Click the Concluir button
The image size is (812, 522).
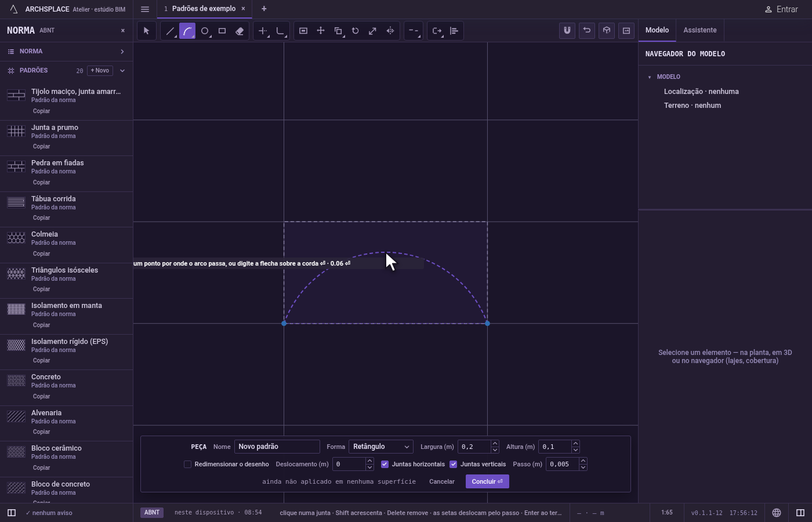click(487, 481)
